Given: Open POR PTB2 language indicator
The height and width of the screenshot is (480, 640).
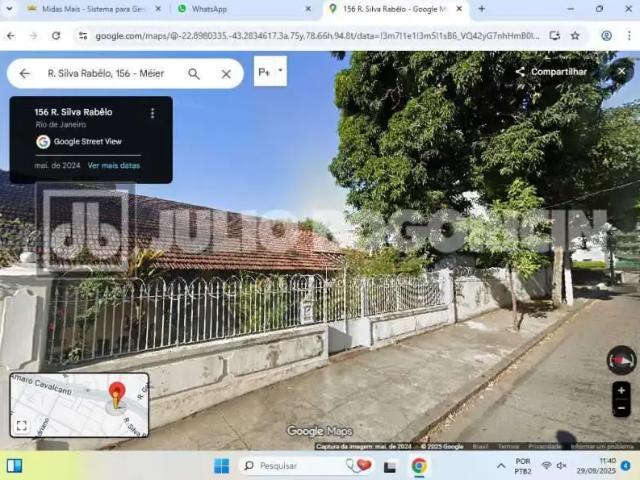Looking at the screenshot, I should 523,466.
